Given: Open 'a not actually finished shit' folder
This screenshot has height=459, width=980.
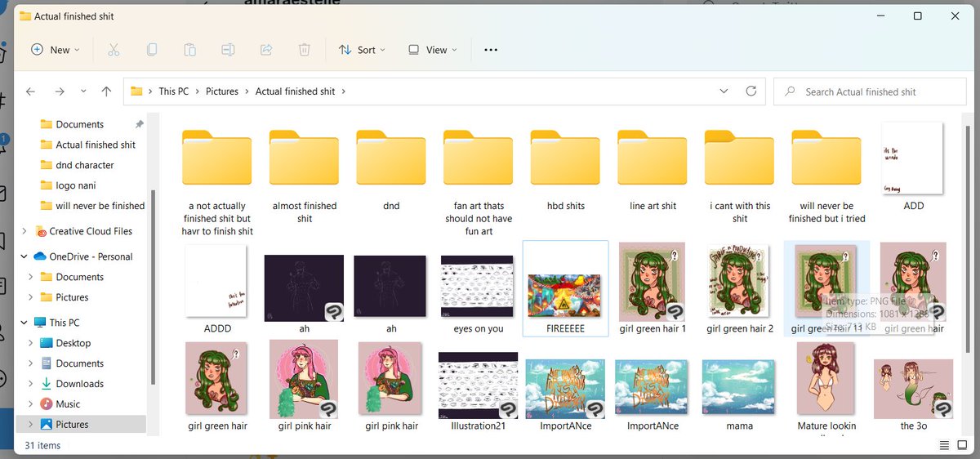Looking at the screenshot, I should pyautogui.click(x=217, y=158).
